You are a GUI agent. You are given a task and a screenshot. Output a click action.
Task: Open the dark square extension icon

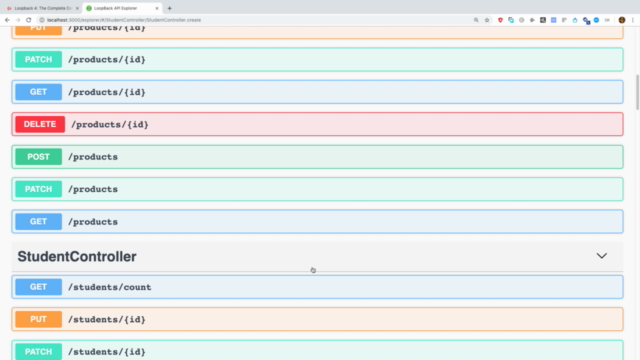tap(543, 20)
